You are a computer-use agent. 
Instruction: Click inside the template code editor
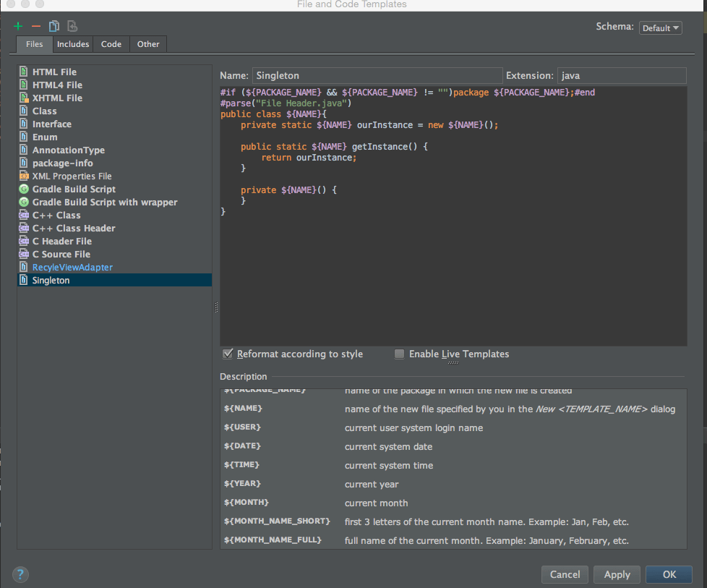point(453,216)
